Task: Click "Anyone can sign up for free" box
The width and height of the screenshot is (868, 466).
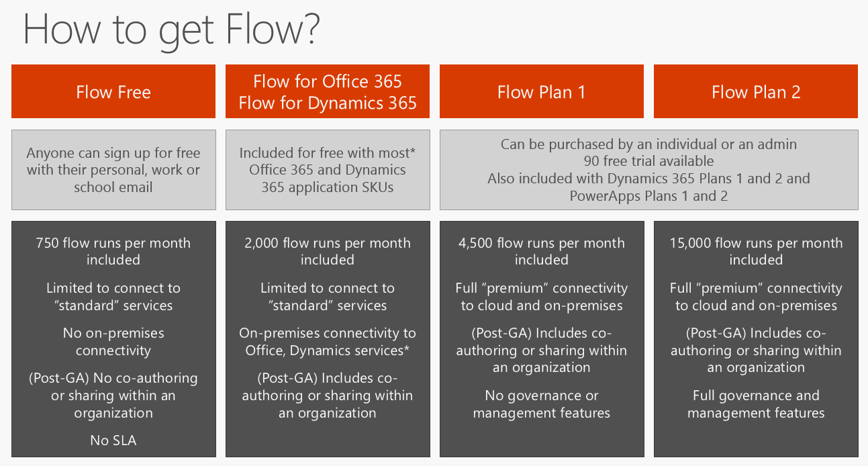Action: point(113,170)
